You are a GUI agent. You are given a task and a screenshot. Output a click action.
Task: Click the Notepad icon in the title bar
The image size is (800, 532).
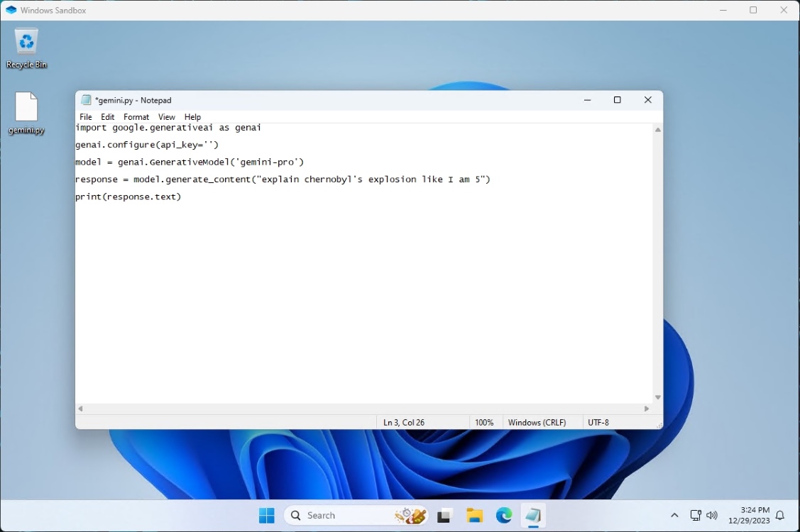(86, 100)
